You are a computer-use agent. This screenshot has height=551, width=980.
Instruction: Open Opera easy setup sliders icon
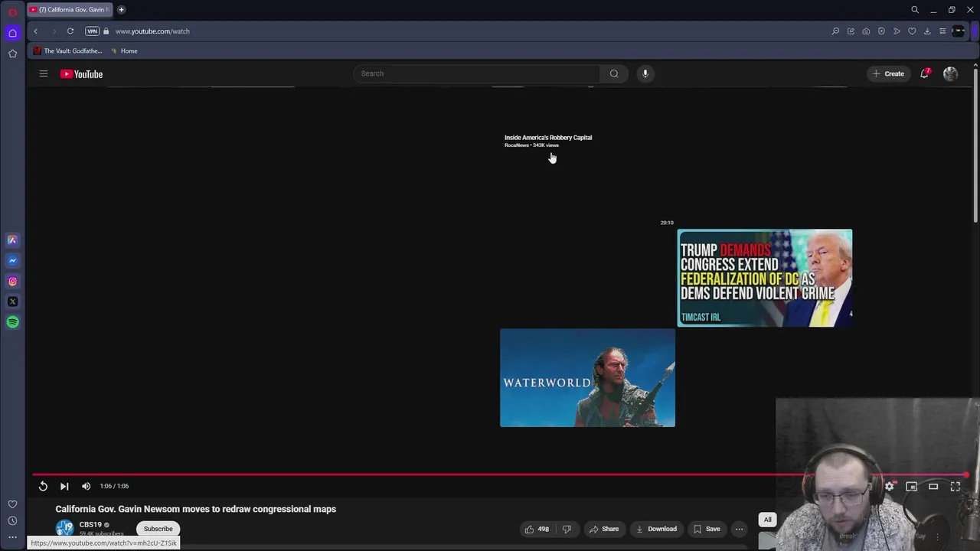pyautogui.click(x=942, y=31)
